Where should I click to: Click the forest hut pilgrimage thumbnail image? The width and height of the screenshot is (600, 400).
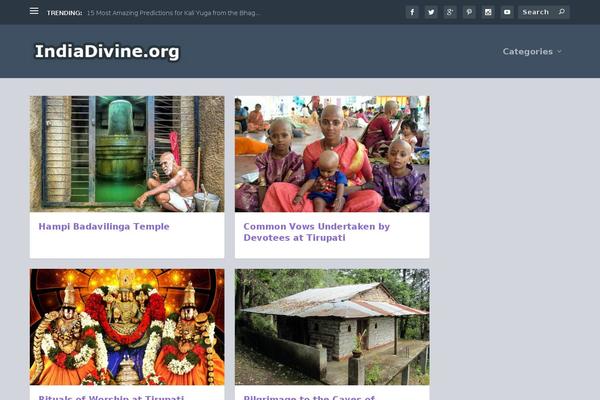332,327
